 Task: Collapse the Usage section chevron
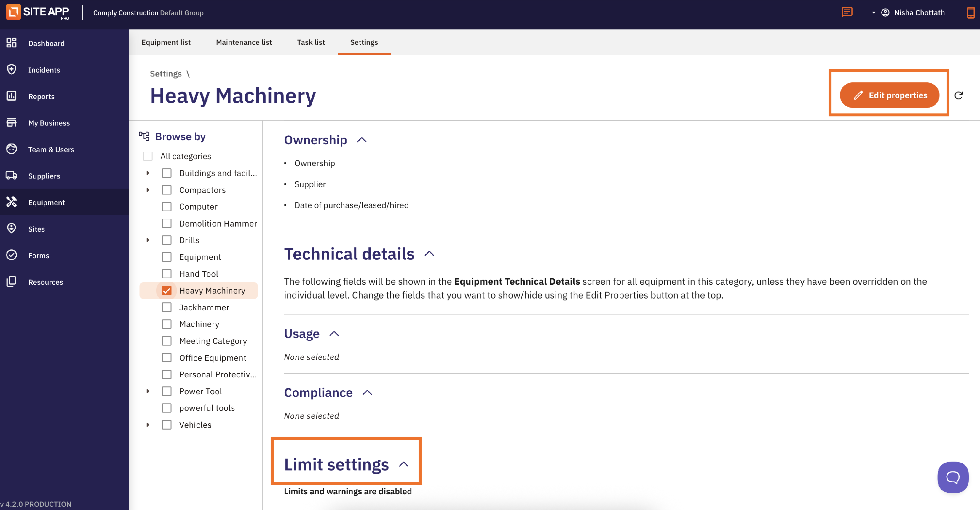point(334,334)
